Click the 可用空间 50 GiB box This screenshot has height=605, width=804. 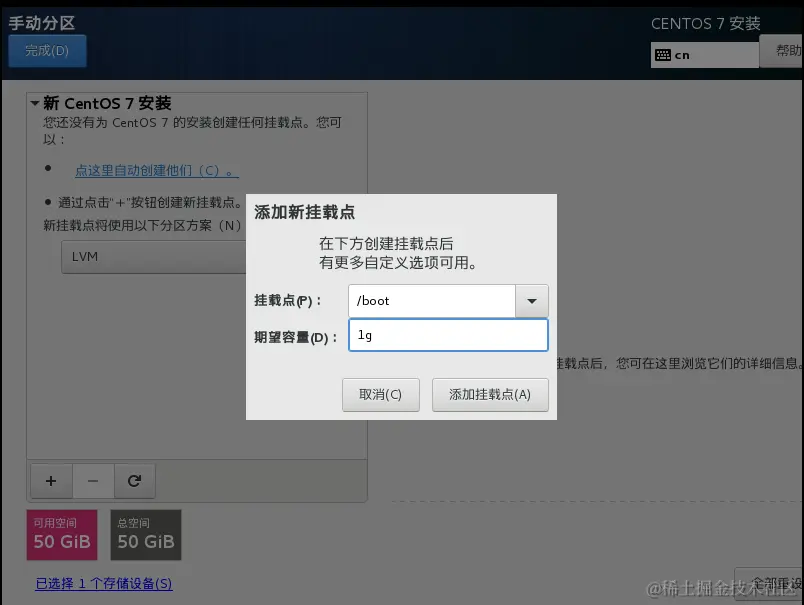62,535
